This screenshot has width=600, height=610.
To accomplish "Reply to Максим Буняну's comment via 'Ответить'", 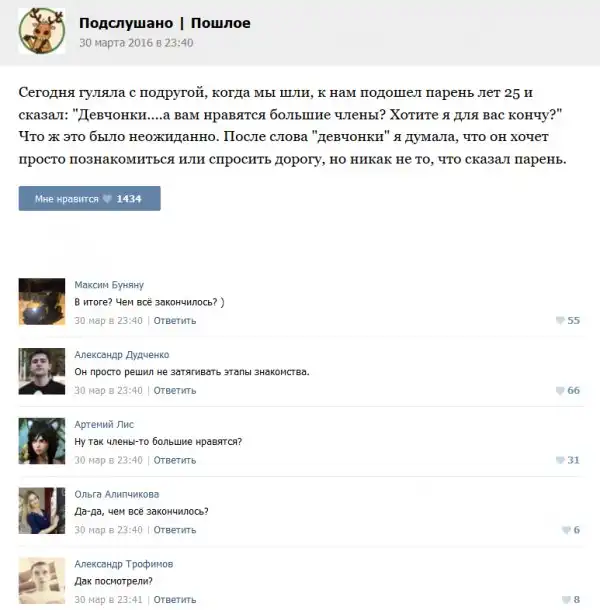I will coord(175,321).
